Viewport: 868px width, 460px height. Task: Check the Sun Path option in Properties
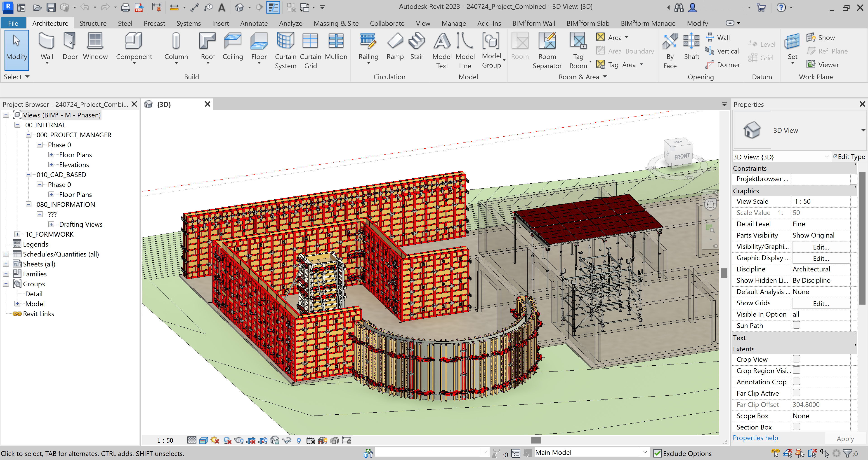[797, 325]
